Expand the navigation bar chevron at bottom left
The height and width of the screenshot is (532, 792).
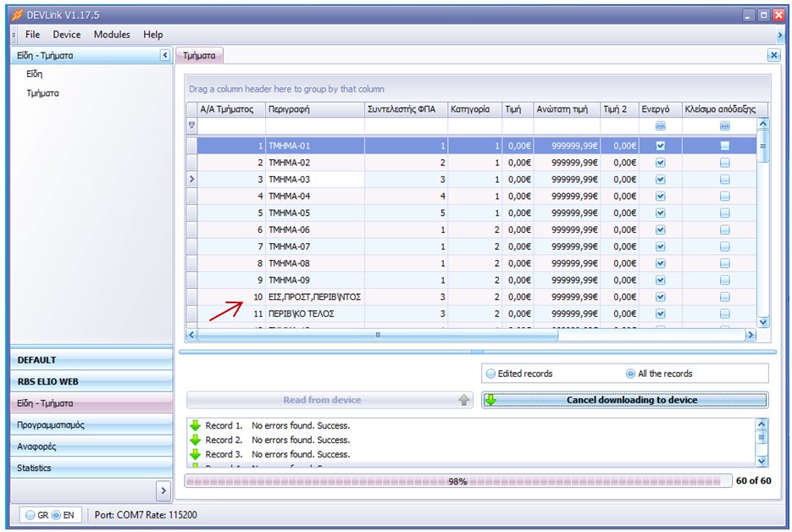[163, 490]
